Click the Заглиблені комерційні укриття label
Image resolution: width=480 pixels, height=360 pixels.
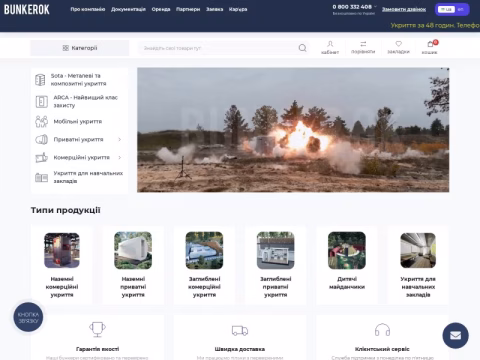click(204, 287)
